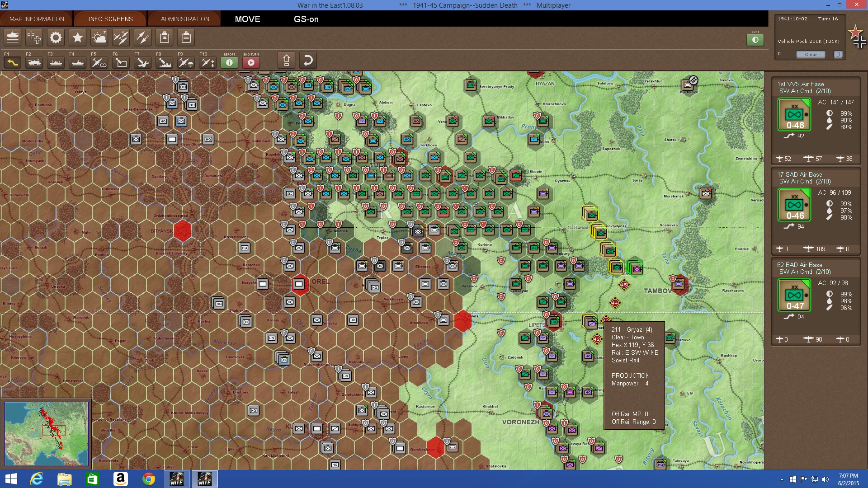Select 1st VVS Air Base counter
This screenshot has width=868, height=488.
point(794,114)
